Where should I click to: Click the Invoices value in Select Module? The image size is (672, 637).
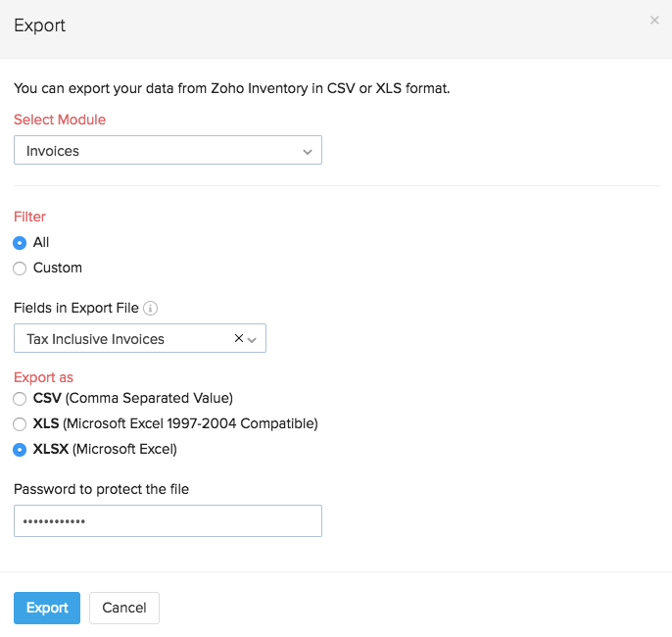54,151
